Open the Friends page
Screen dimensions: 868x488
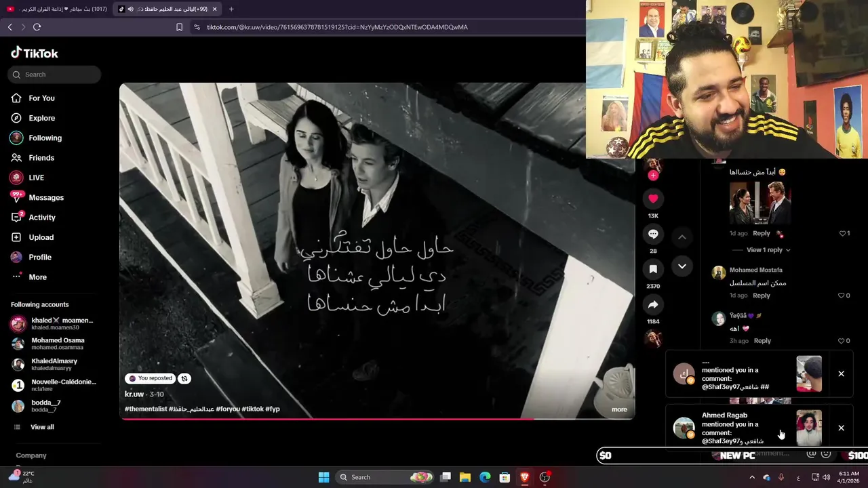(x=41, y=158)
